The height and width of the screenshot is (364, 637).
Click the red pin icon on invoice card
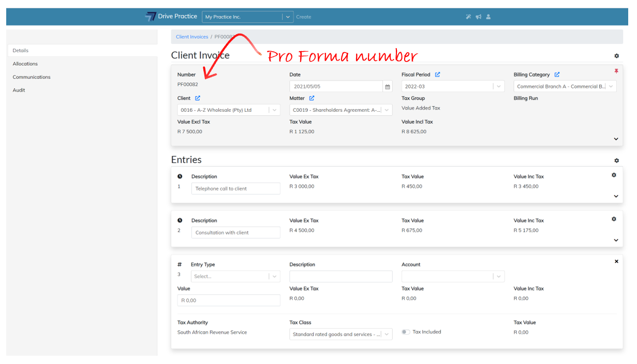pos(616,71)
